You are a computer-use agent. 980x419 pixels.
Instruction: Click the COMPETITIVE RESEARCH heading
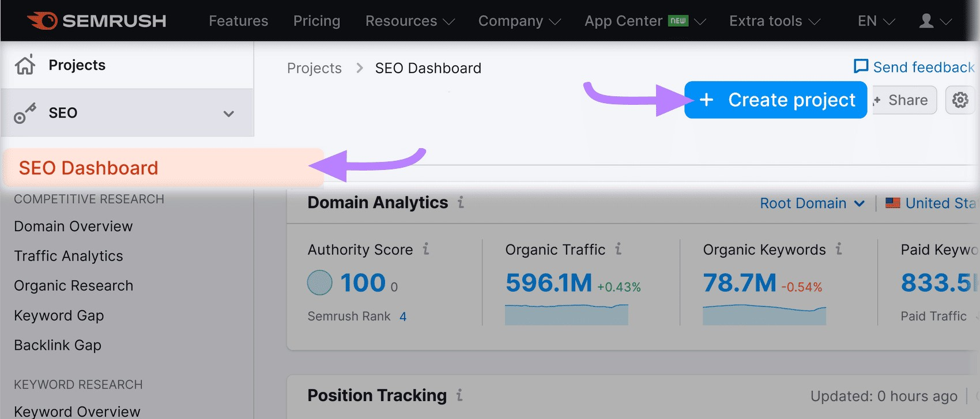[x=89, y=199]
